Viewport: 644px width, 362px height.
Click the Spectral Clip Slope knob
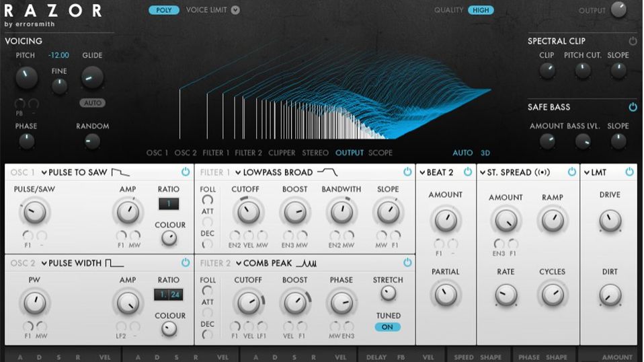pyautogui.click(x=618, y=71)
